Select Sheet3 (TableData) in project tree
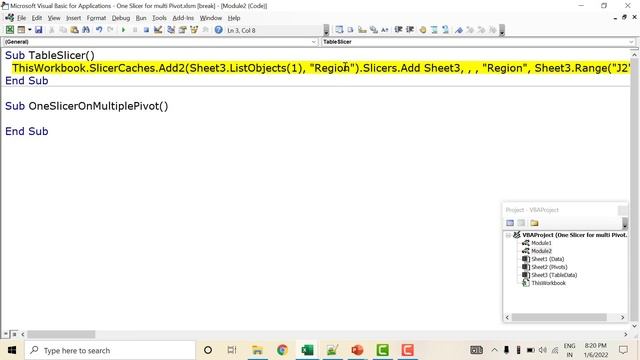The height and width of the screenshot is (360, 640). click(x=554, y=275)
